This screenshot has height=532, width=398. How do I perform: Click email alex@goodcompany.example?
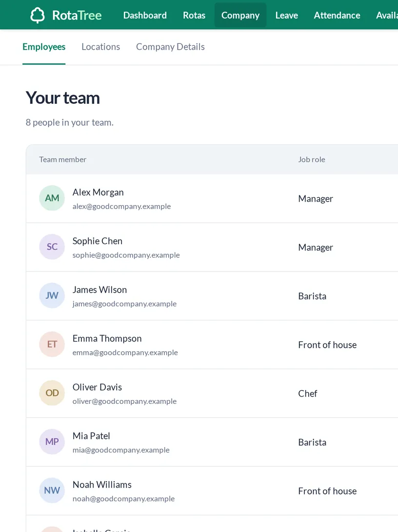point(121,206)
